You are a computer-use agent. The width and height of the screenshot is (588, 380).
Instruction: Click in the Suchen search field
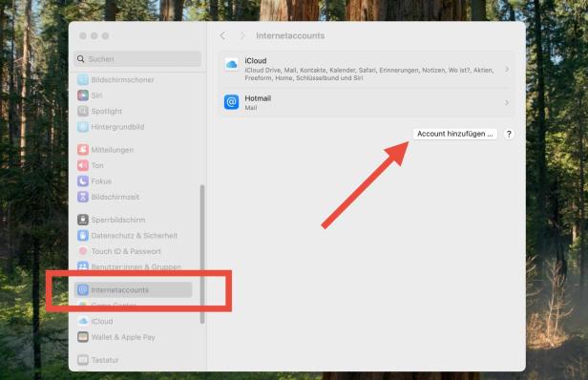(137, 59)
